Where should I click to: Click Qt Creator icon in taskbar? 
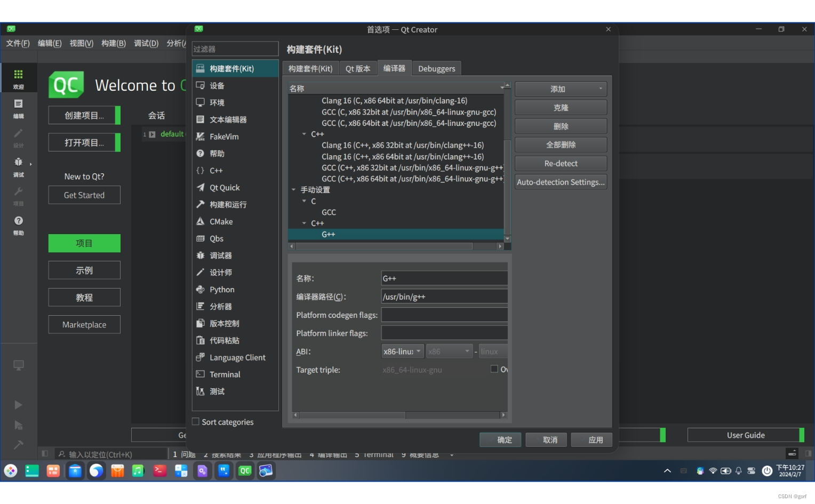[x=245, y=470]
